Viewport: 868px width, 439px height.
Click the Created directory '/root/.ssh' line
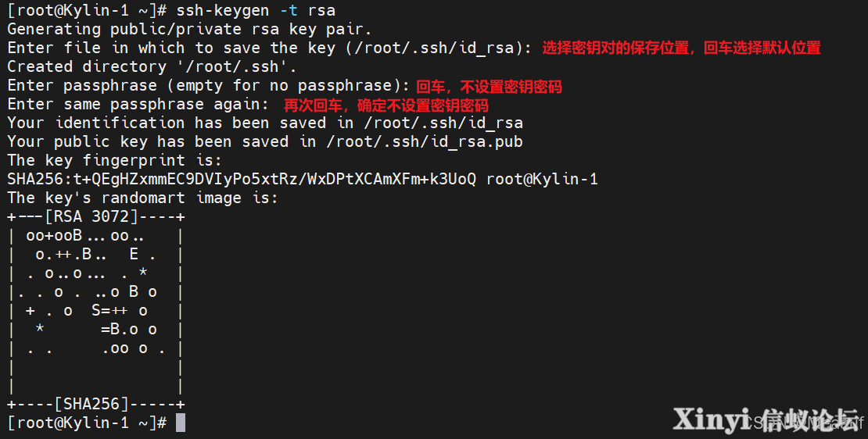[152, 67]
